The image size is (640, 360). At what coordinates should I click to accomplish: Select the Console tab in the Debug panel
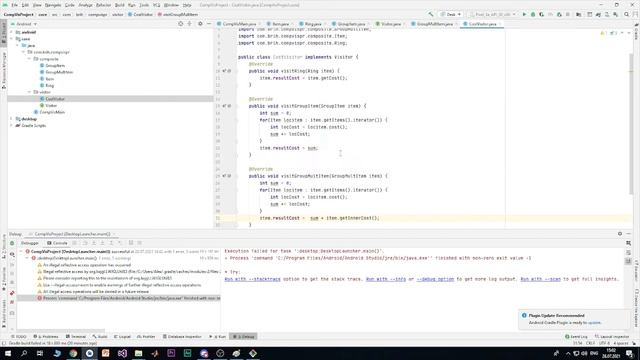click(58, 243)
